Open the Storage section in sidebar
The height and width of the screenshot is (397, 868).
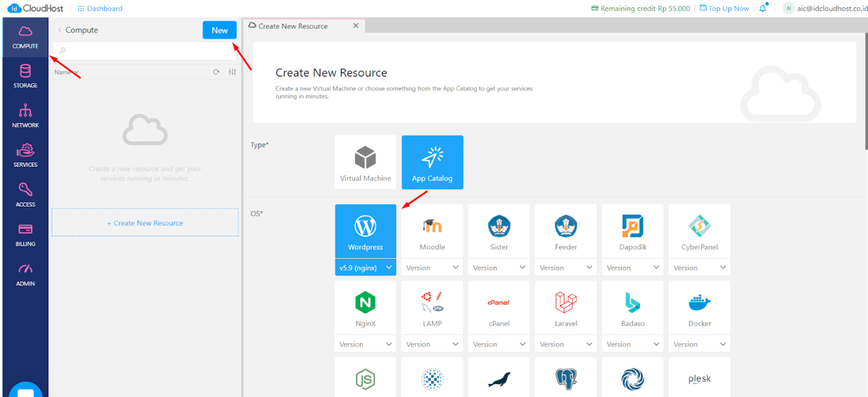(25, 76)
